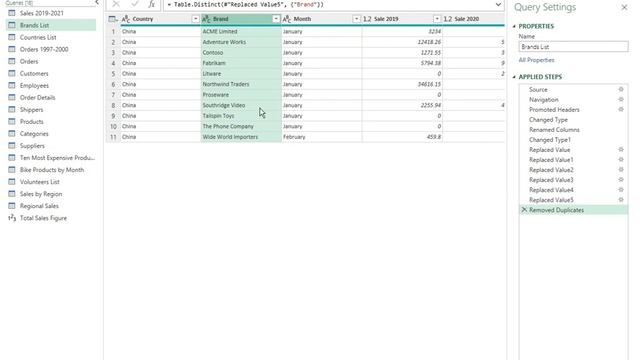Delete the Removed Duplicates step X icon

[x=524, y=210]
